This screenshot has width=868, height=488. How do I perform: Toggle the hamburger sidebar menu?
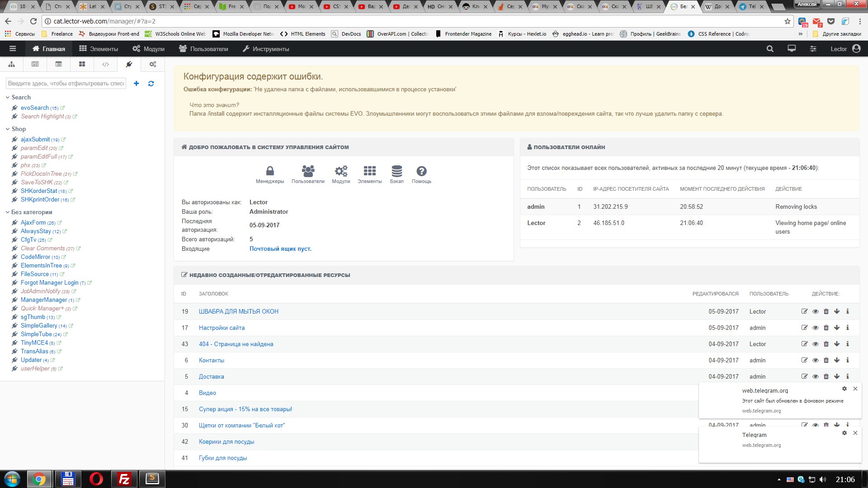tap(13, 49)
